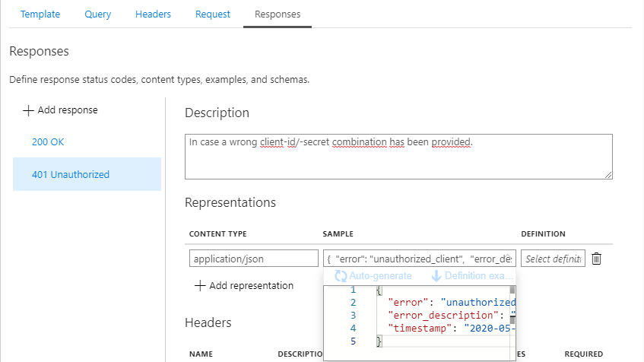Open the Select definition dropdown
This screenshot has width=644, height=362.
[x=553, y=259]
